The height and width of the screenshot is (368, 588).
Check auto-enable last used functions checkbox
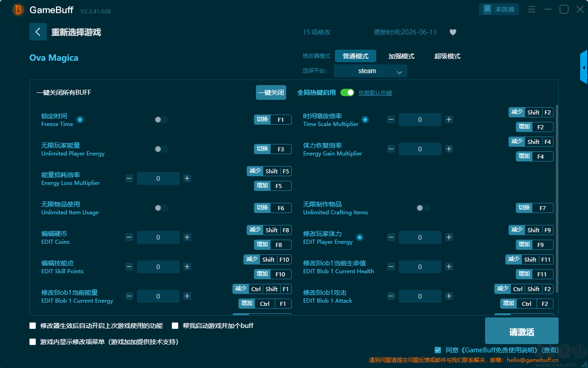33,326
